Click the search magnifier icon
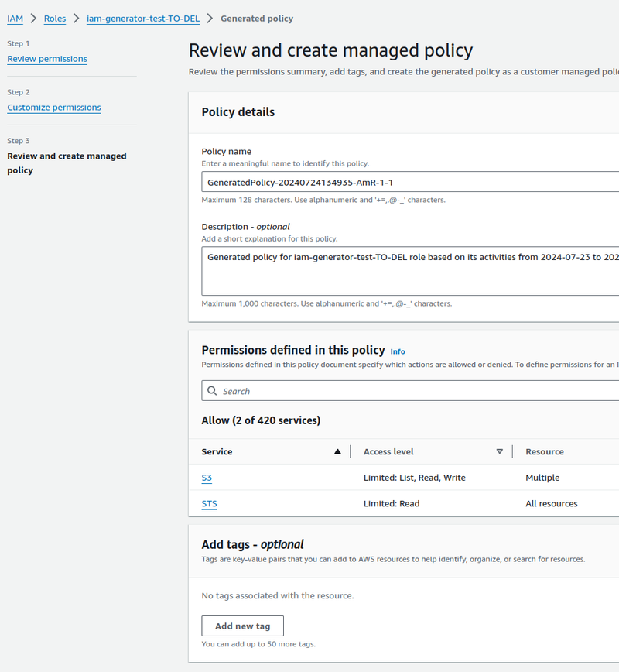This screenshot has height=672, width=619. point(212,391)
